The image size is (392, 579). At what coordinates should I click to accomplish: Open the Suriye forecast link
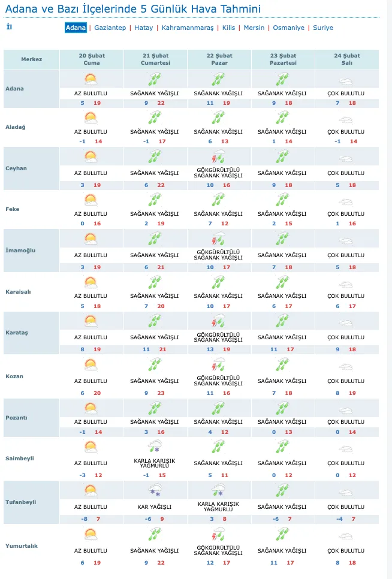(322, 28)
